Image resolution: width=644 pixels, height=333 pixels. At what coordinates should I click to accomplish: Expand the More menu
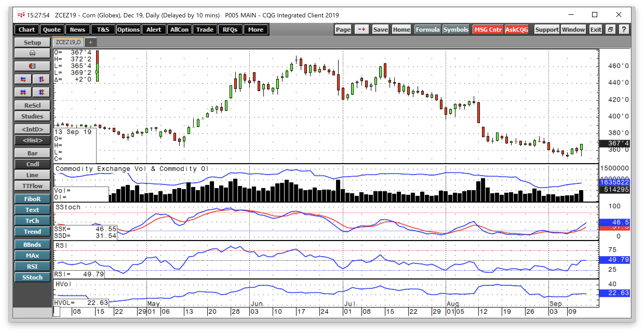(256, 29)
